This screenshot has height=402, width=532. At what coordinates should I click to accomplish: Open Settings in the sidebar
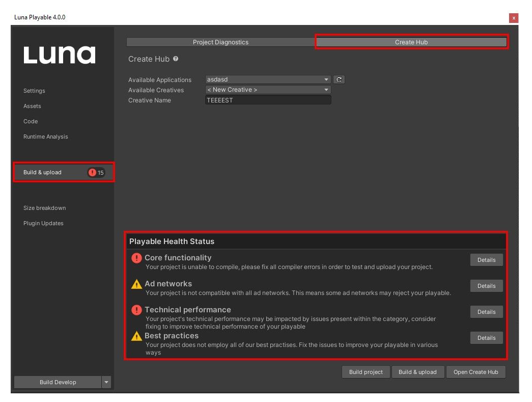pos(34,91)
